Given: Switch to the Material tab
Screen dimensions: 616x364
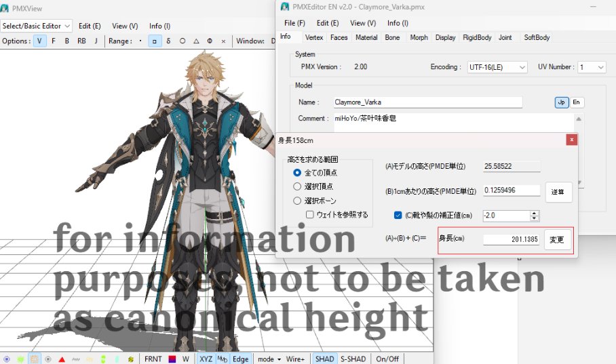Looking at the screenshot, I should coord(366,37).
